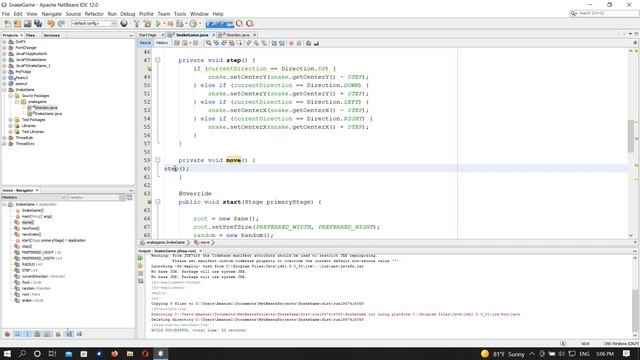Image resolution: width=640 pixels, height=360 pixels.
Task: Collapse the move() method code fold
Action: tap(158, 160)
